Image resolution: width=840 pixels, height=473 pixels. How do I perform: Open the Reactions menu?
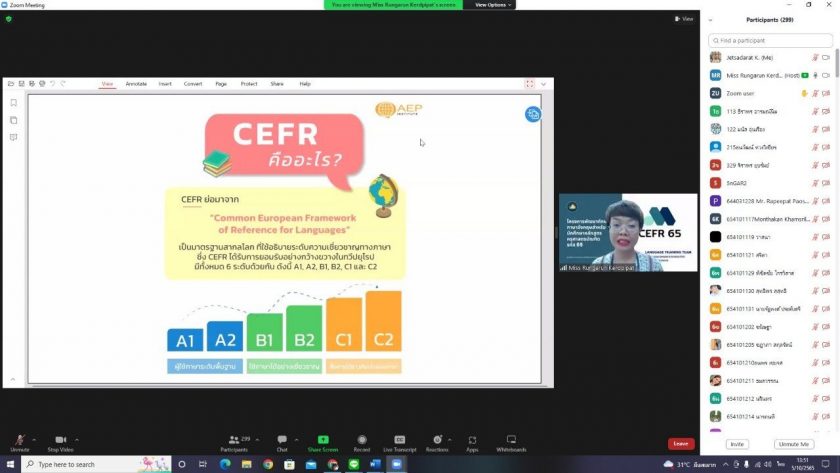pyautogui.click(x=437, y=442)
